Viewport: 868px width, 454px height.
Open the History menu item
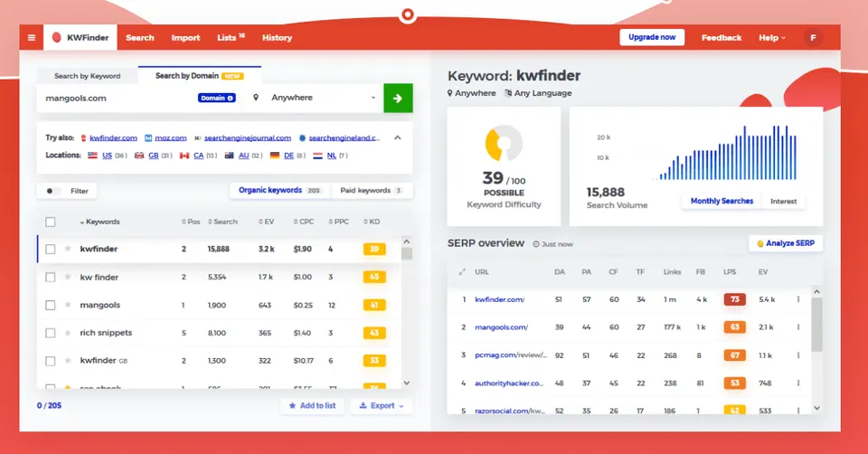click(x=277, y=38)
